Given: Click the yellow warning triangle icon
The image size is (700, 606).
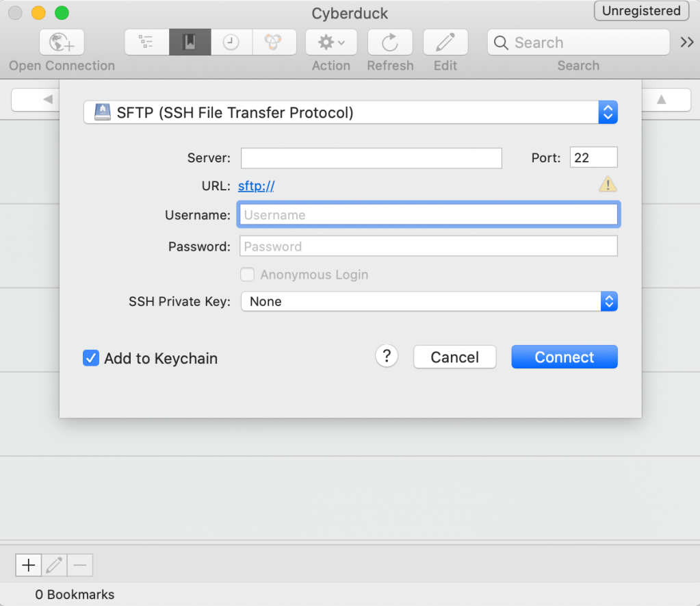Looking at the screenshot, I should pyautogui.click(x=608, y=184).
